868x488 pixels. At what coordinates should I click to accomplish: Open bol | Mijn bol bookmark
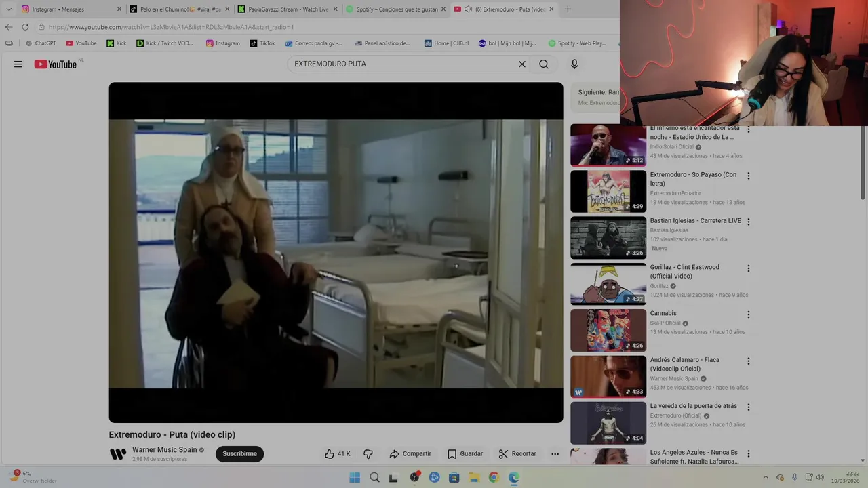point(507,43)
